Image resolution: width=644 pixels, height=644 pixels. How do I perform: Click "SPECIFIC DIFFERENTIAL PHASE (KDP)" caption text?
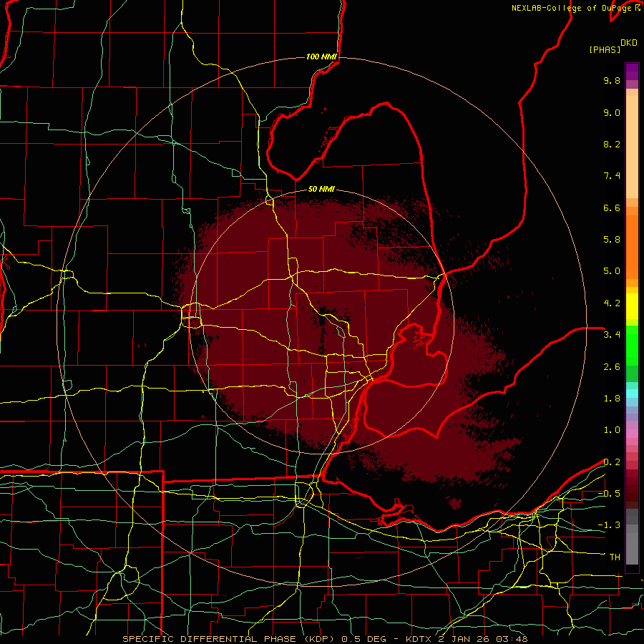pyautogui.click(x=228, y=639)
